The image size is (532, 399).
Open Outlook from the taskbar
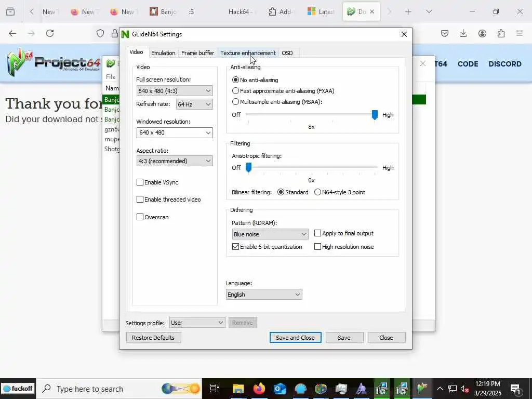pyautogui.click(x=280, y=389)
